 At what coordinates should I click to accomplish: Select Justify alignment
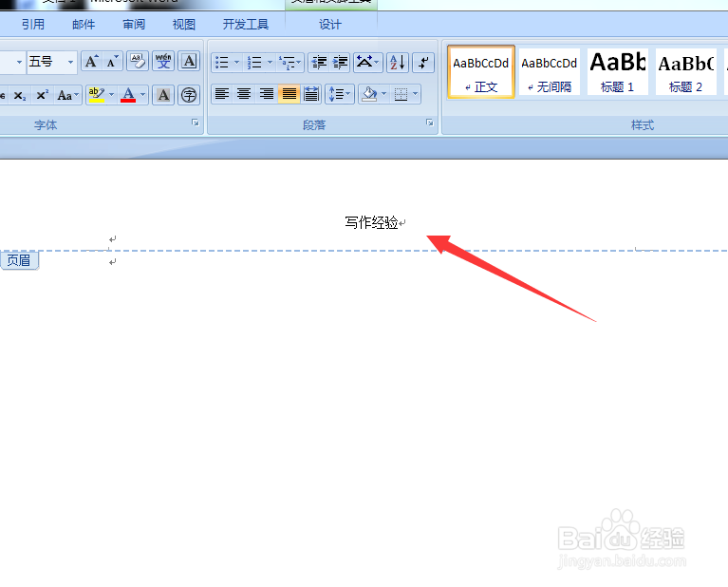(x=289, y=94)
